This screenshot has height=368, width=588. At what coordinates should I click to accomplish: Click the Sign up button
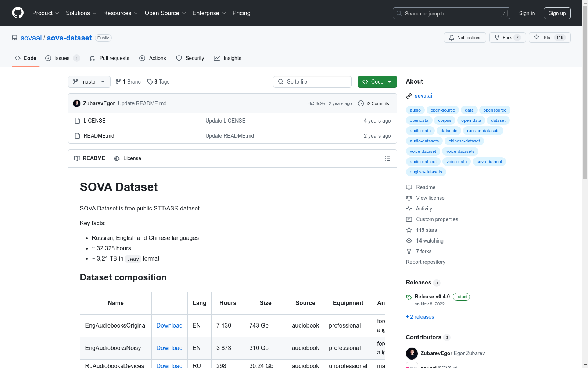coord(557,13)
